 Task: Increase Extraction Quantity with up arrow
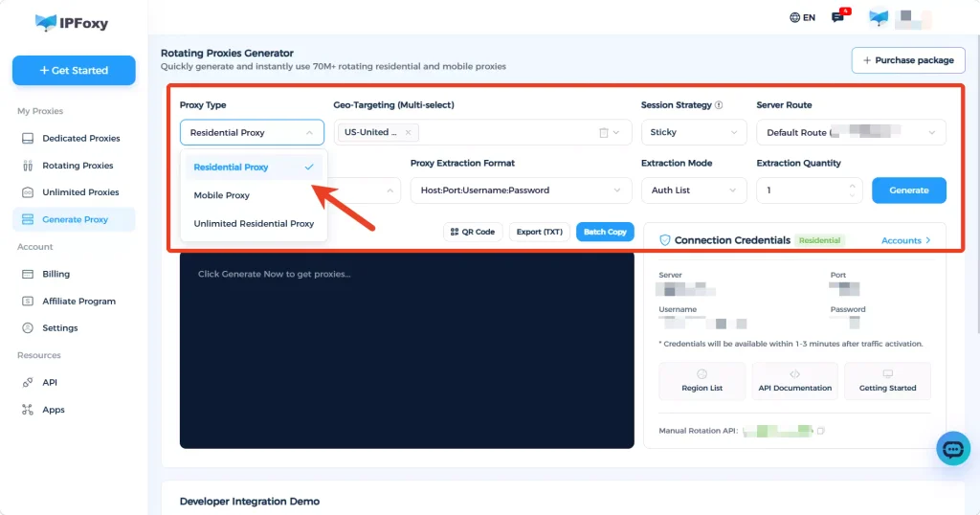[x=852, y=187]
